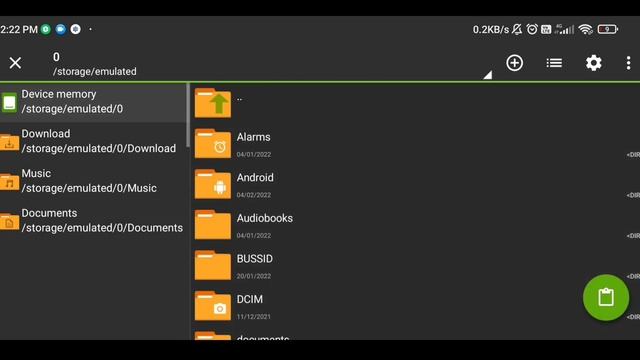Tap the green notification icon in status bar
The width and height of the screenshot is (640, 360).
[46, 29]
